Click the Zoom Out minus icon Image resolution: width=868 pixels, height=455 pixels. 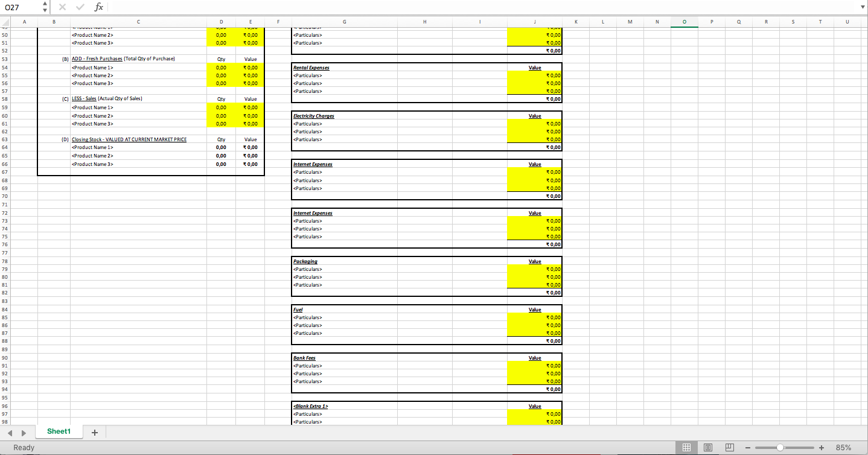[x=747, y=447]
